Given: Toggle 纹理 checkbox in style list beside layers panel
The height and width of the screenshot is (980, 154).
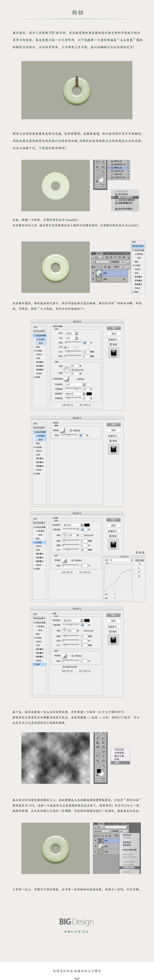Looking at the screenshot, I should pyautogui.click(x=136, y=258).
